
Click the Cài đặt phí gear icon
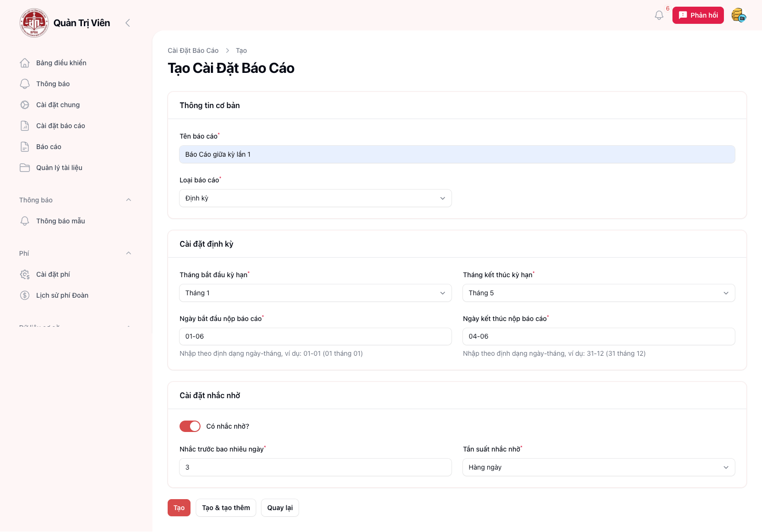pos(25,274)
